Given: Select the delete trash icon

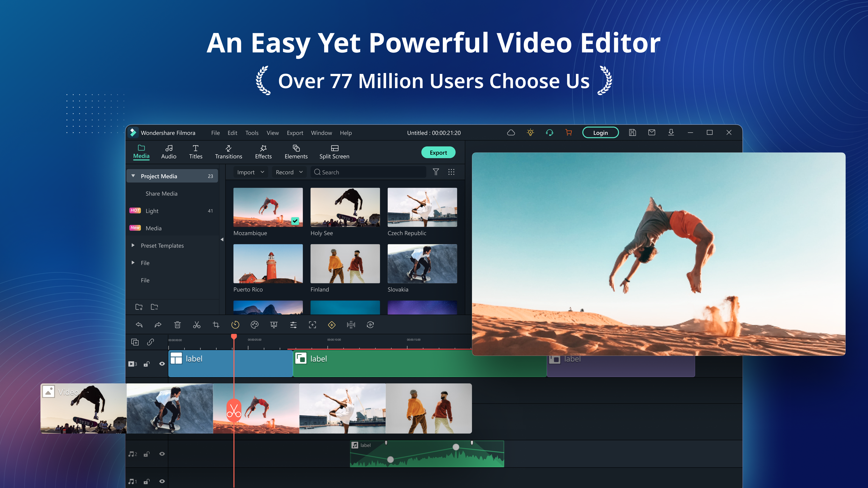Looking at the screenshot, I should point(178,325).
